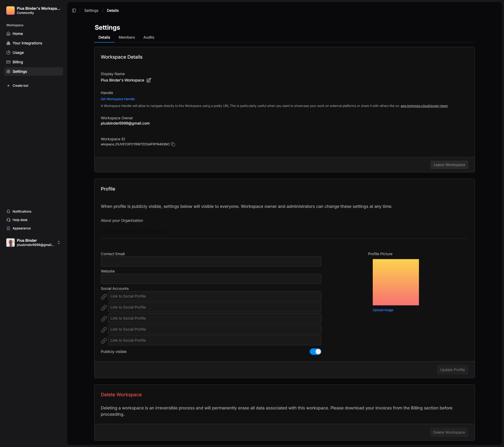Expand Pius Binder account menu chevron
Screen dimensions: 504x447
[59, 243]
